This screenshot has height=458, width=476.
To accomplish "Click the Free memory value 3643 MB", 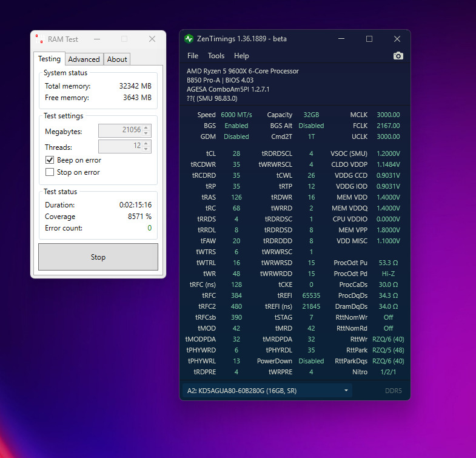I will pyautogui.click(x=137, y=98).
